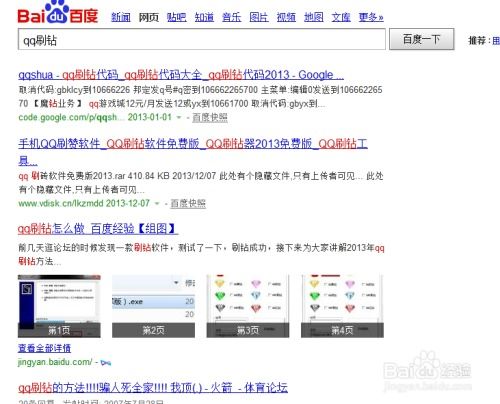Open the qqshua - qq刷钻代码 result title

coord(181,75)
